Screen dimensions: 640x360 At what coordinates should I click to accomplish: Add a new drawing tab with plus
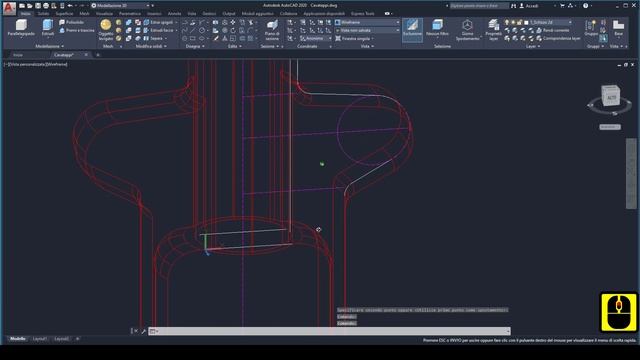pos(98,55)
